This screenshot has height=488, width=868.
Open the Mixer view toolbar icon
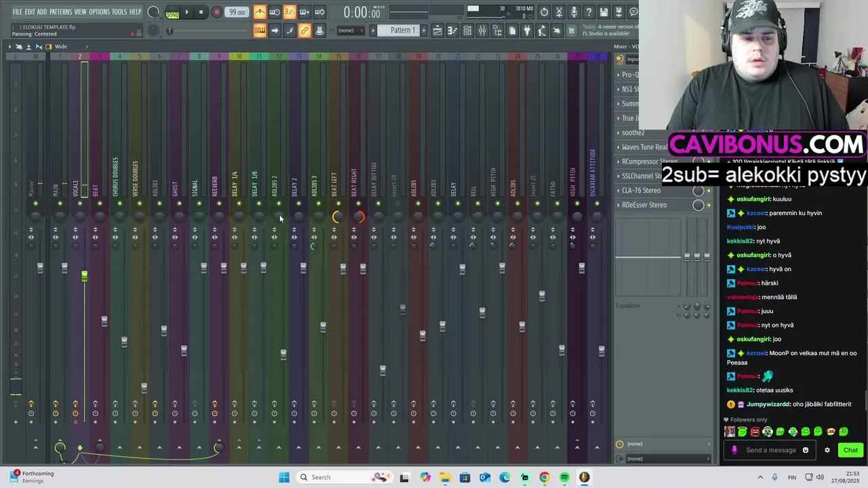point(482,30)
